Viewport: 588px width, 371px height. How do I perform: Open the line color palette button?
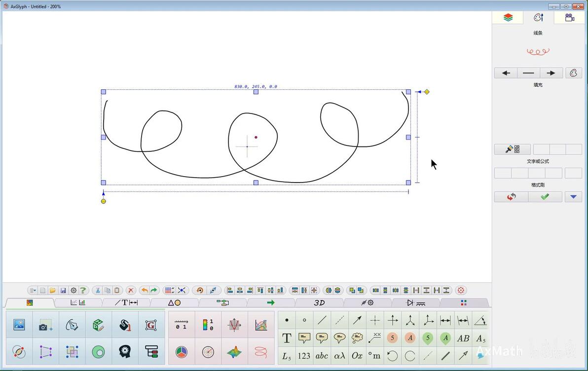(x=573, y=73)
